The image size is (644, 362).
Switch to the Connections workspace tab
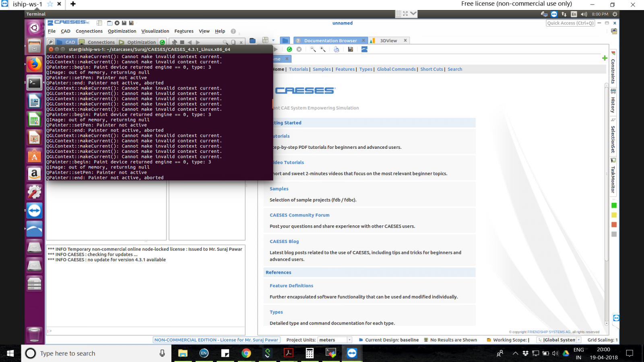[x=97, y=42]
